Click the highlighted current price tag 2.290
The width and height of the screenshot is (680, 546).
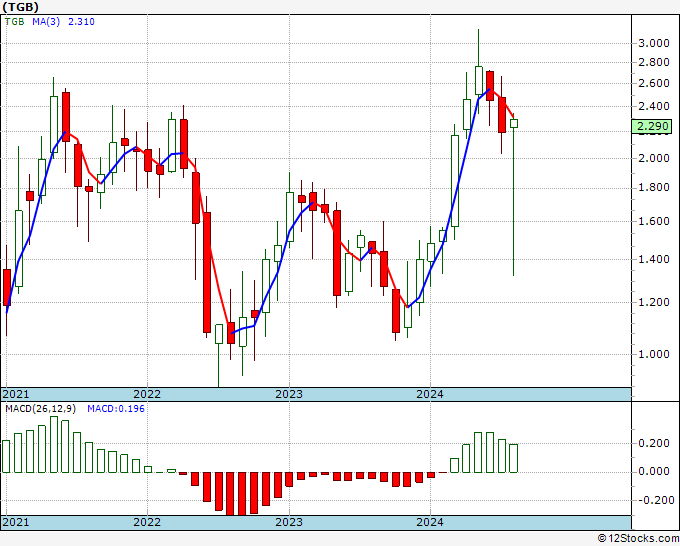652,126
